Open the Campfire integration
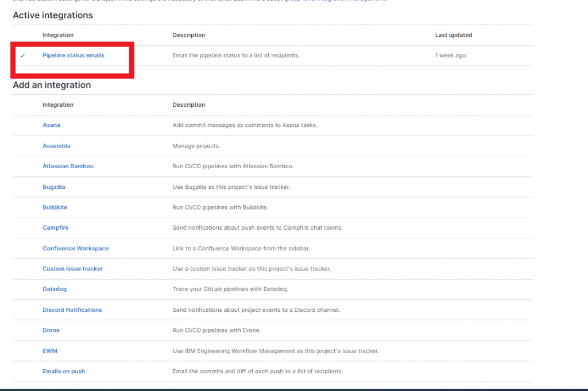 coord(56,227)
